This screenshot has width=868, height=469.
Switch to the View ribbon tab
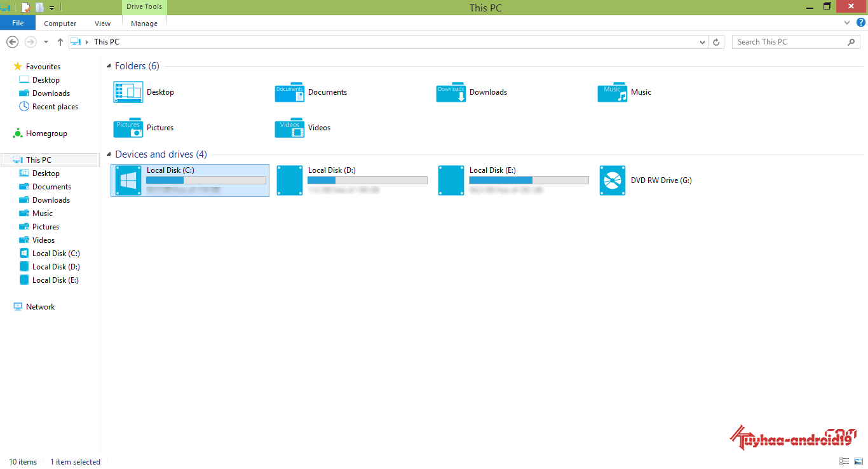102,24
